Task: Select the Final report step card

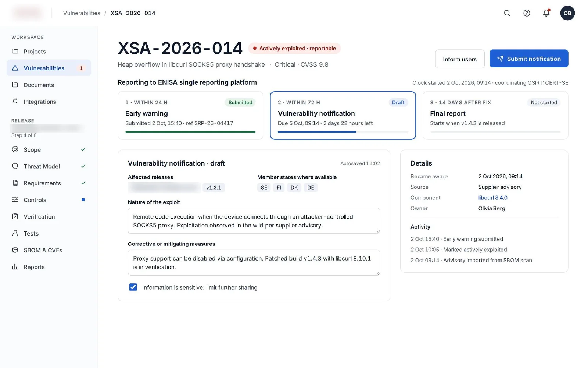Action: [x=495, y=116]
